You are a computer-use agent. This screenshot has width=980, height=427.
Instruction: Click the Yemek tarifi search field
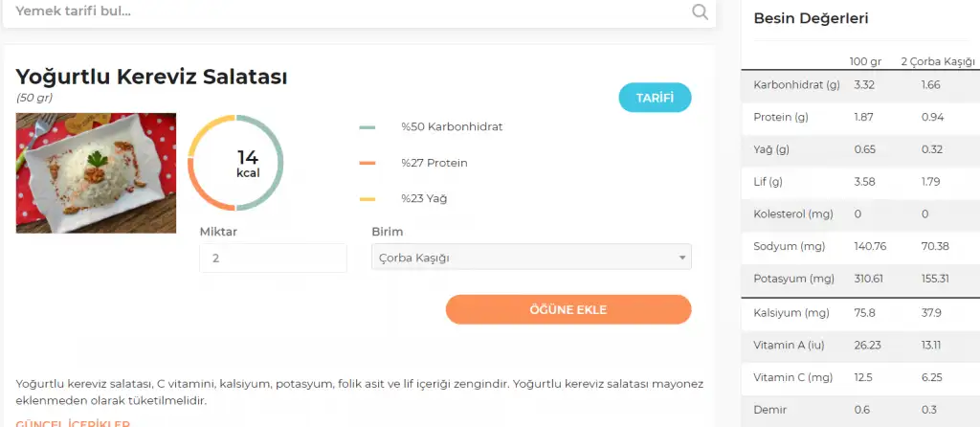click(x=345, y=12)
